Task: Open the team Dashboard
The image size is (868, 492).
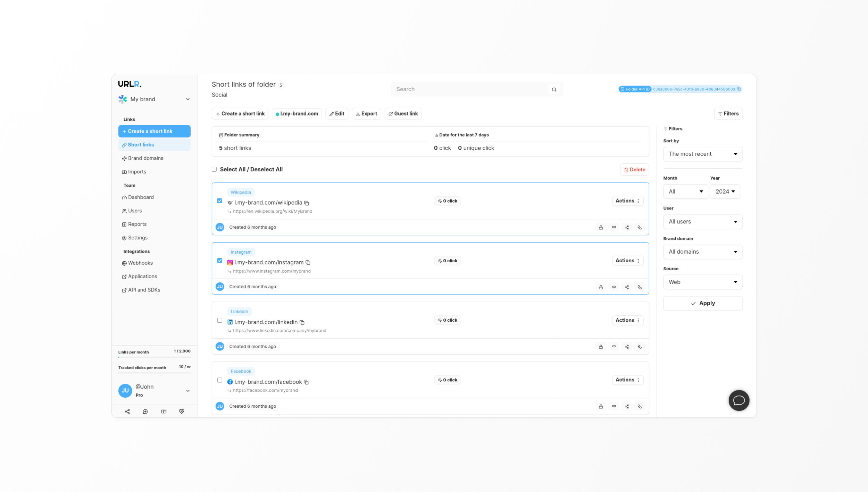Action: point(154,197)
